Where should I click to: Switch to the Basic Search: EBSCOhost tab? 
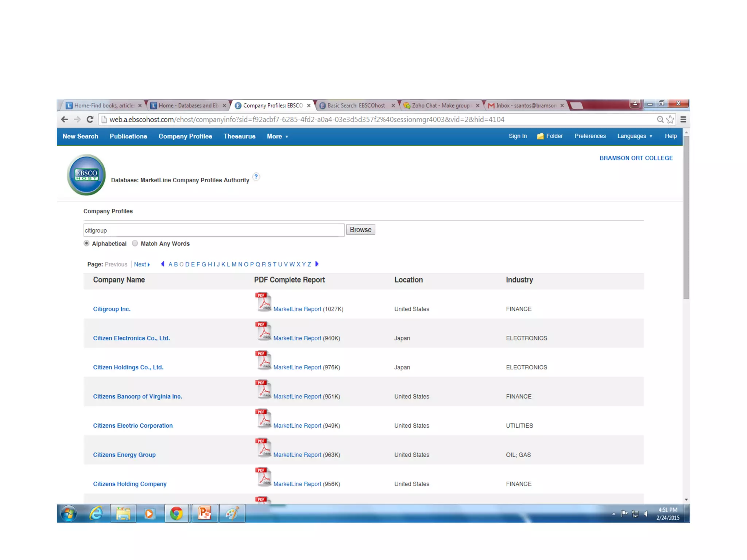(x=356, y=105)
